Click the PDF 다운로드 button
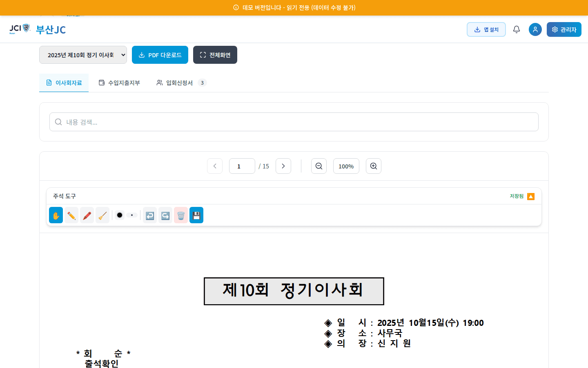The width and height of the screenshot is (588, 368). 160,54
